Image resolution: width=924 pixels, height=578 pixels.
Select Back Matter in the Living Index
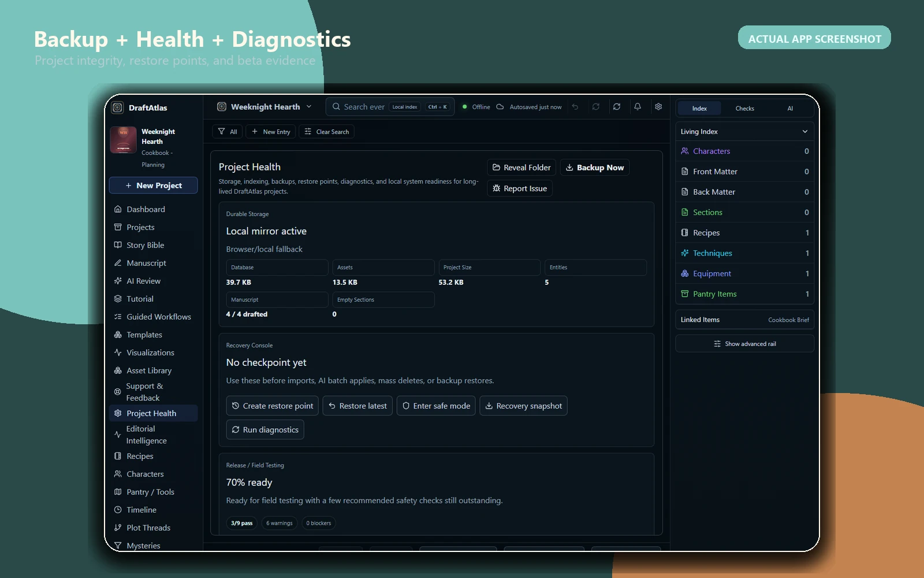(744, 192)
